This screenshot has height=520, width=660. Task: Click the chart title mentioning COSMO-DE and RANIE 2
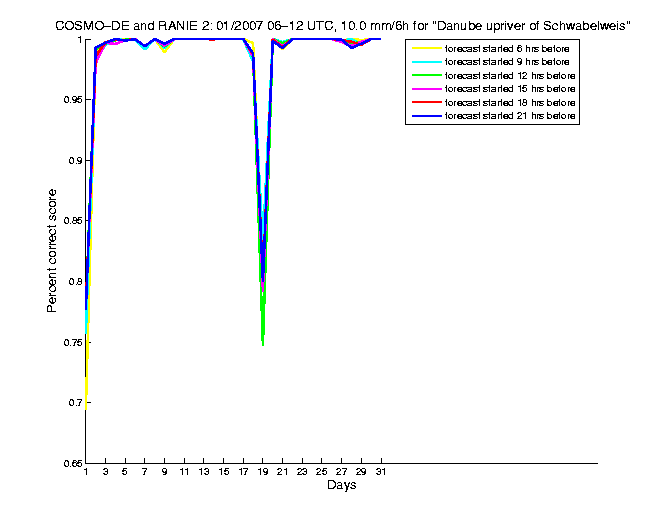click(x=343, y=26)
